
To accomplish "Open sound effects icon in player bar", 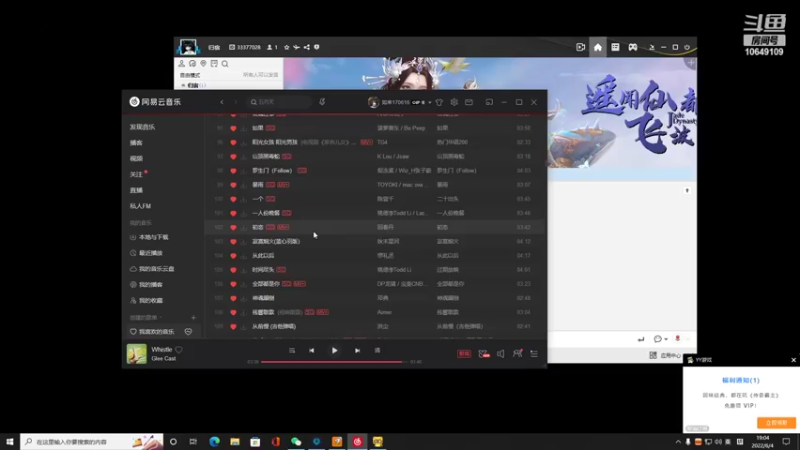I will click(x=484, y=354).
